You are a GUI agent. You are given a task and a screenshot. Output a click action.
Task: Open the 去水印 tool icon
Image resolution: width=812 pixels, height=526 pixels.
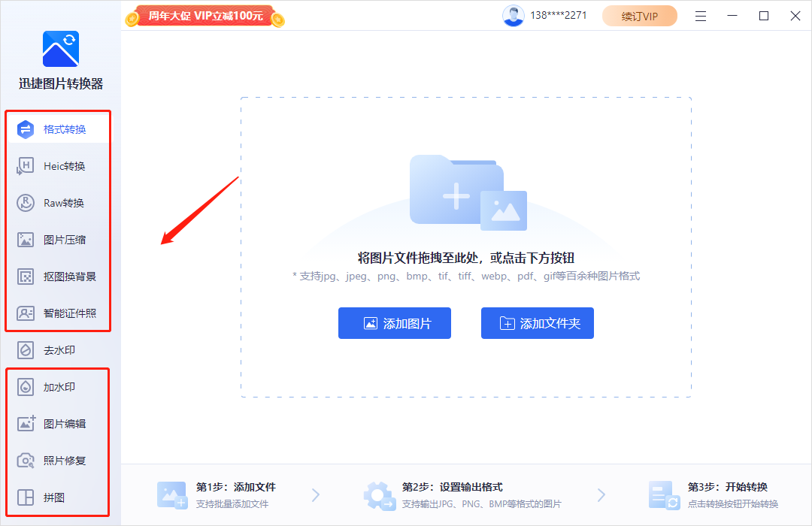26,350
